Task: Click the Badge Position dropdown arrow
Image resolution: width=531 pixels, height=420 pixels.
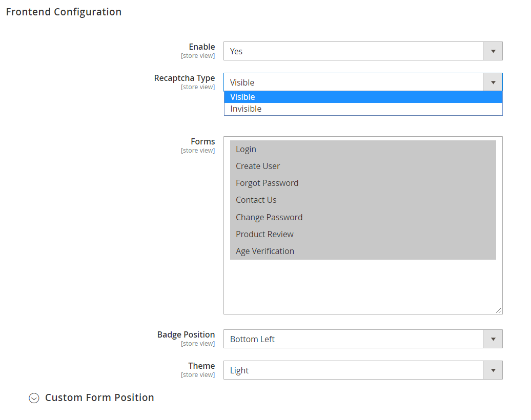Action: click(493, 339)
